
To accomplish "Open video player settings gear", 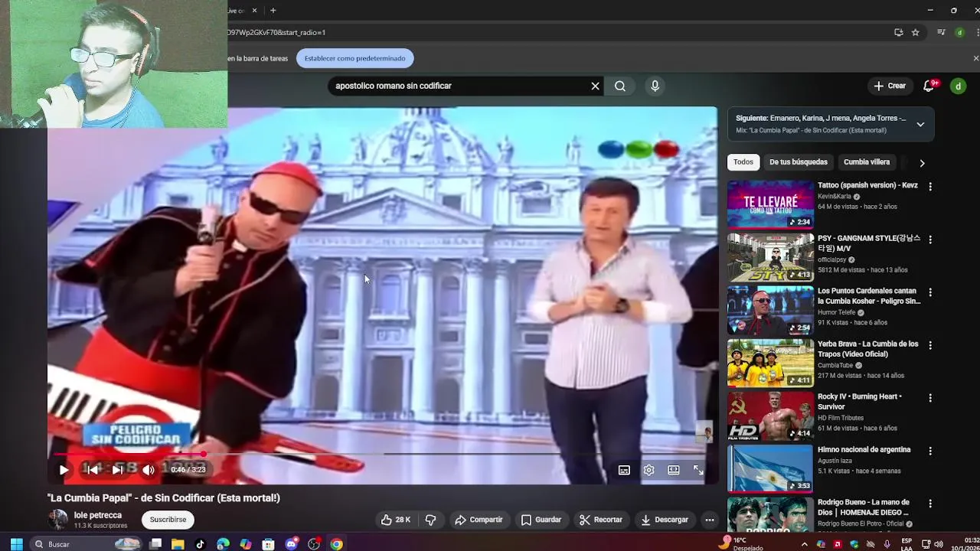I will (x=648, y=470).
